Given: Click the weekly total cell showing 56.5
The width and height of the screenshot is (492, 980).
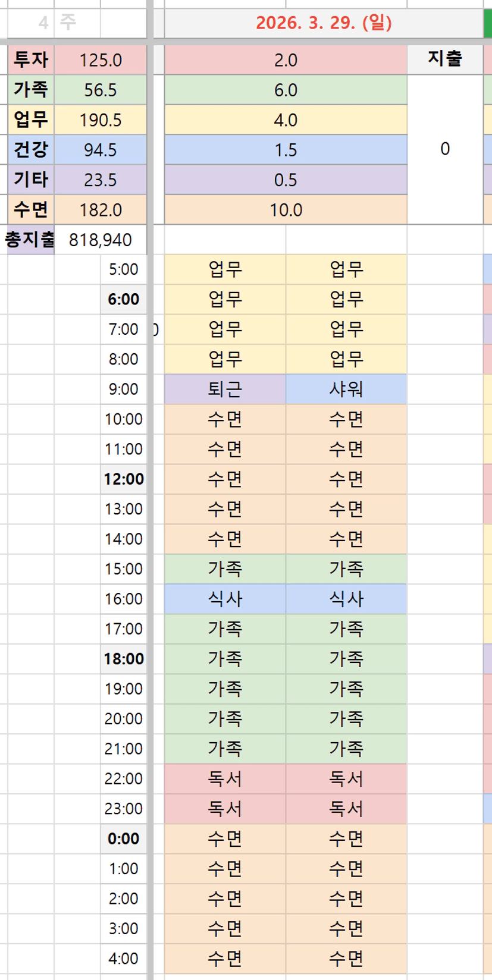Looking at the screenshot, I should 101,90.
